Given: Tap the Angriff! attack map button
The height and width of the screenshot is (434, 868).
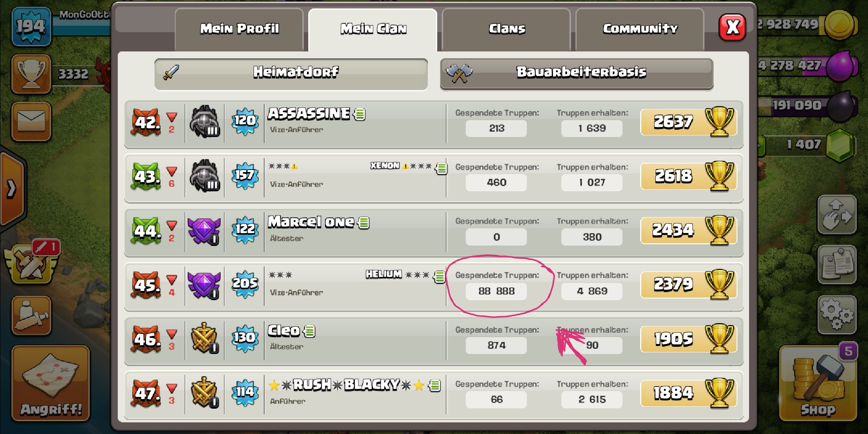Looking at the screenshot, I should click(51, 383).
